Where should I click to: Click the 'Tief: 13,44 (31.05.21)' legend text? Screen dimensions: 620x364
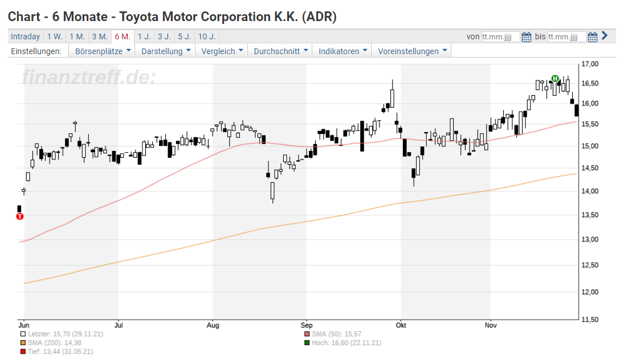60,351
